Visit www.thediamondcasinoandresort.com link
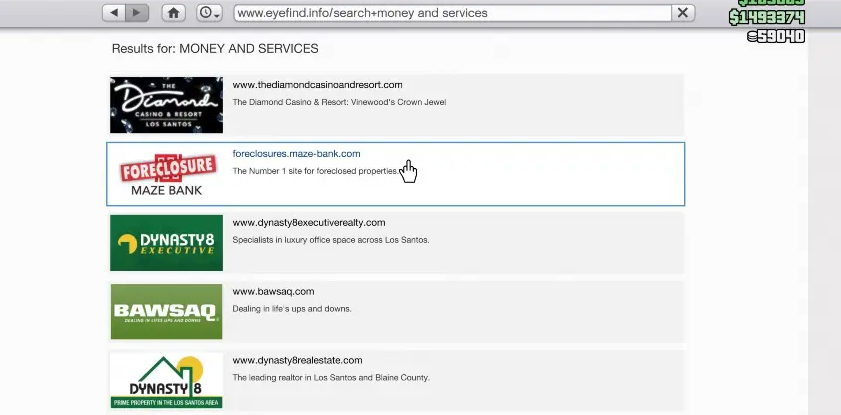The width and height of the screenshot is (841, 415). click(317, 85)
